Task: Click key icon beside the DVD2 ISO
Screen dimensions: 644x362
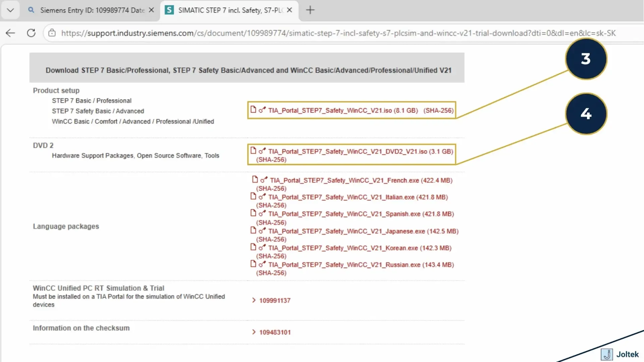Action: 262,150
